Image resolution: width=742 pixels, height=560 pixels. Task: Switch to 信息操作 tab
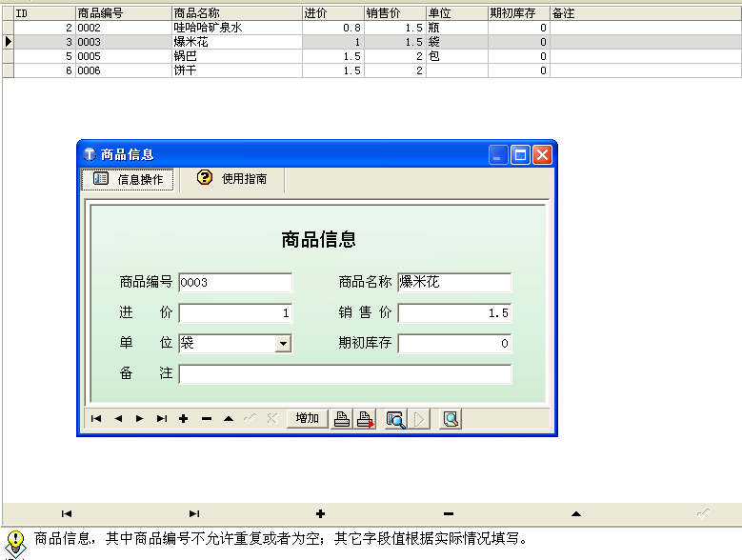pos(128,179)
